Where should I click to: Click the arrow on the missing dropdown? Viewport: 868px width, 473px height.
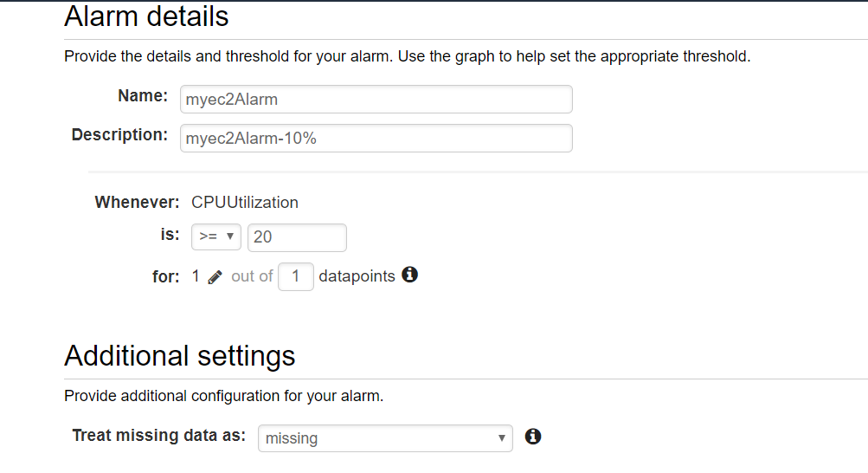tap(501, 438)
